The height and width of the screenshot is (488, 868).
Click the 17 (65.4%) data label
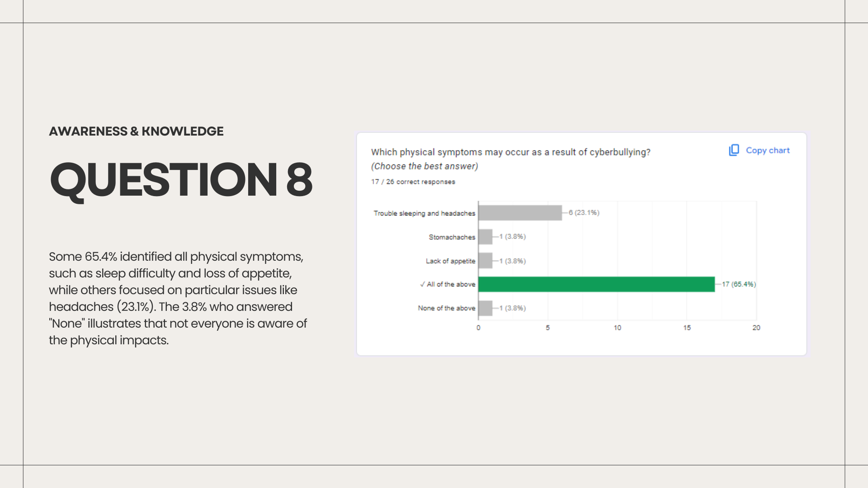point(739,284)
